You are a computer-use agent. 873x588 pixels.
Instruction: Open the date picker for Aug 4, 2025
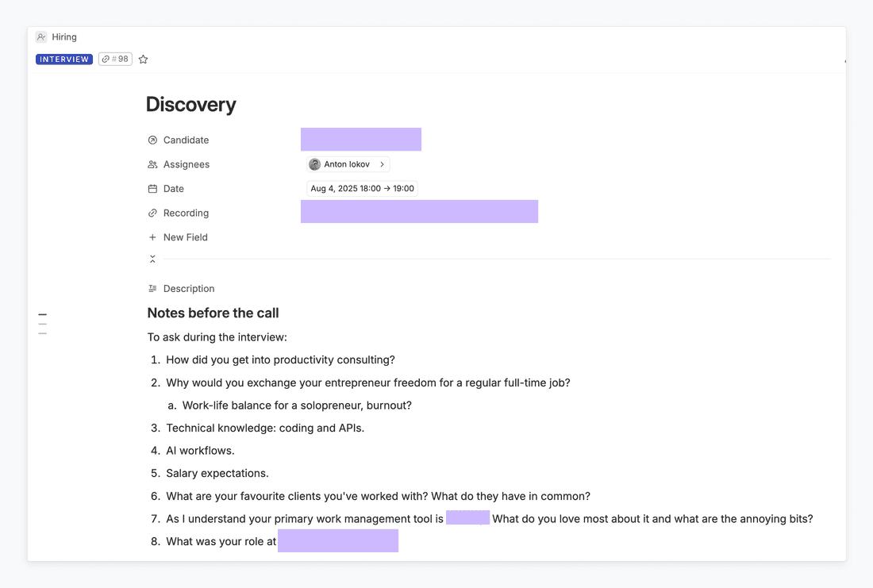(362, 189)
